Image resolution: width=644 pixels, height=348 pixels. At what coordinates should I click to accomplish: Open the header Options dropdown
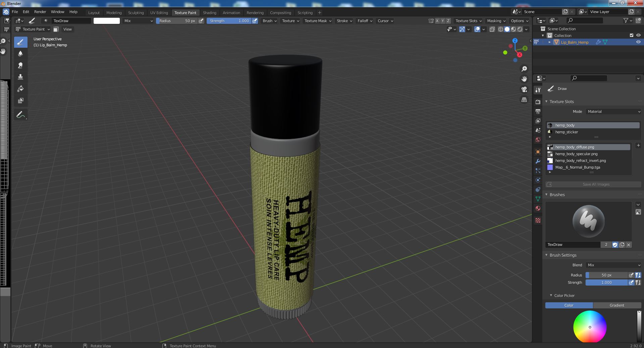click(x=519, y=21)
